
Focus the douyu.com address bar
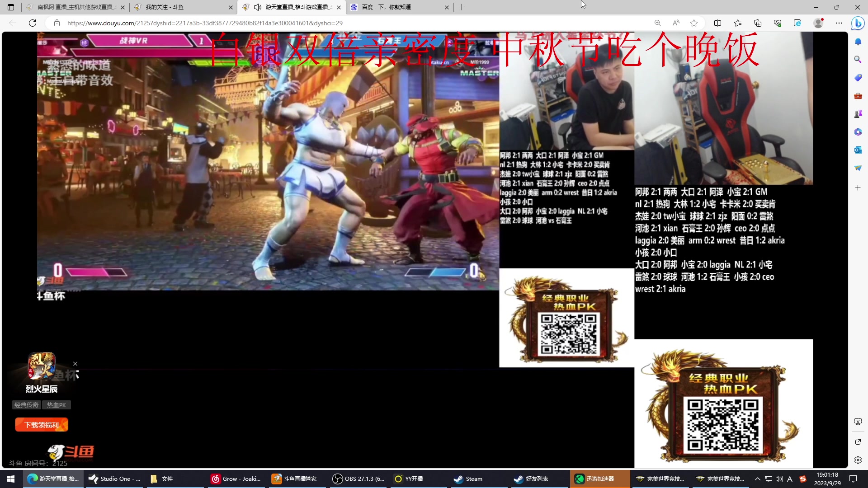[x=353, y=23]
